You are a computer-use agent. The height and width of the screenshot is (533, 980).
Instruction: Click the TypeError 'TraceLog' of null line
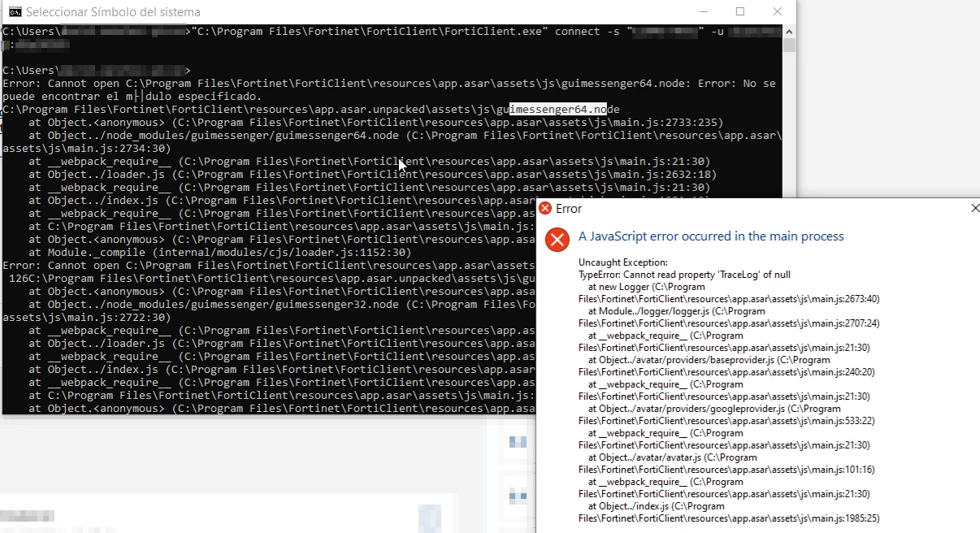click(x=684, y=275)
